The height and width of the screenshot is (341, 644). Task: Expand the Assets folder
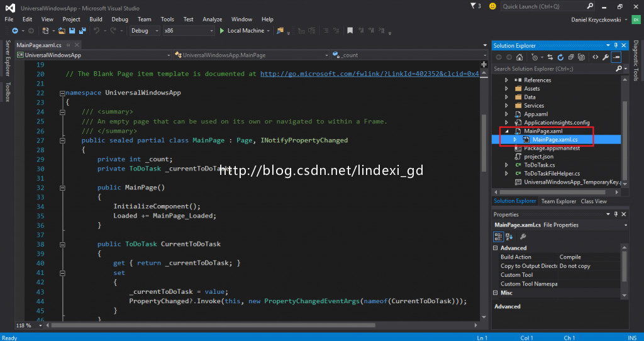[x=506, y=88]
